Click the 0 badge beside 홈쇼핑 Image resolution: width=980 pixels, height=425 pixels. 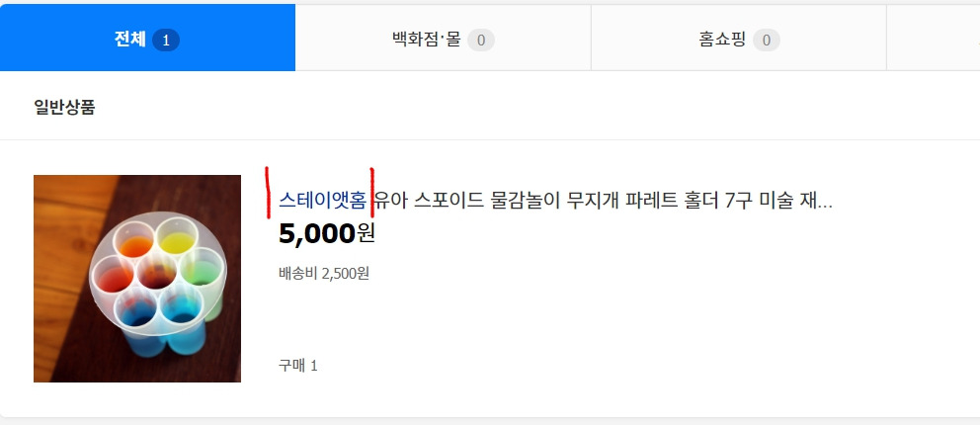coord(767,41)
